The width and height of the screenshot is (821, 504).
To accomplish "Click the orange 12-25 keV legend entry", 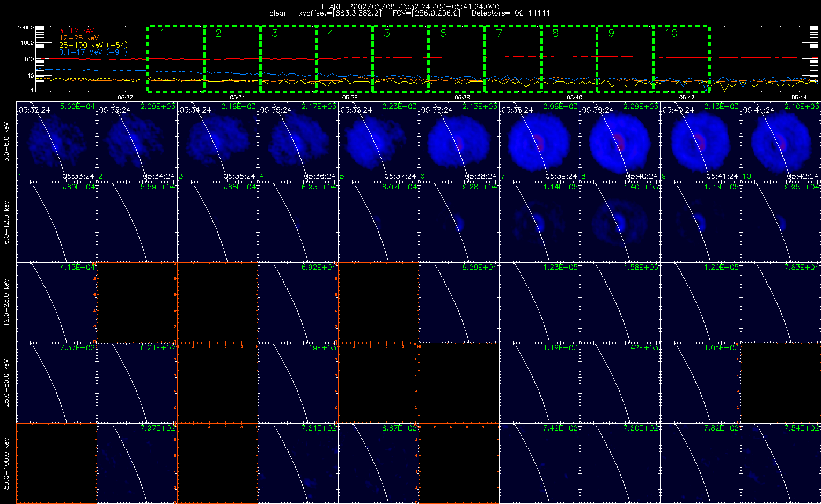I will pos(79,38).
